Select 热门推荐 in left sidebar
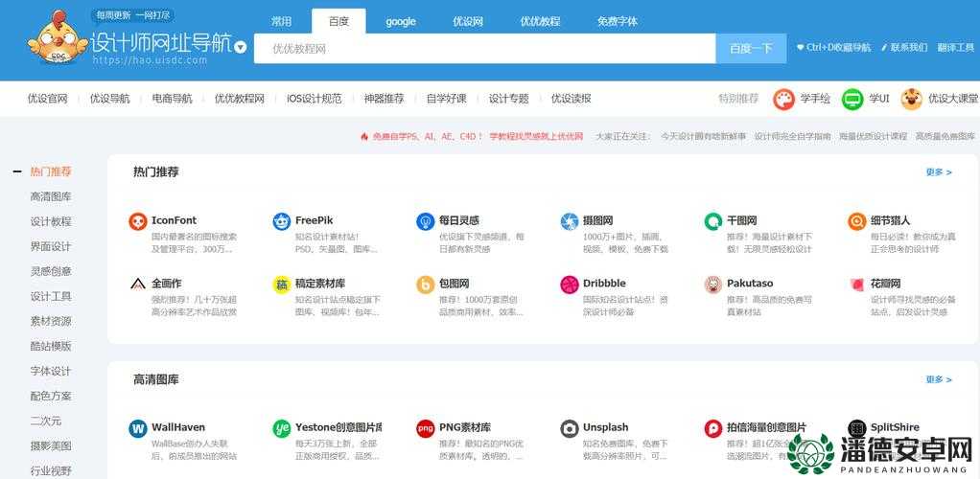The width and height of the screenshot is (980, 479). (x=51, y=171)
